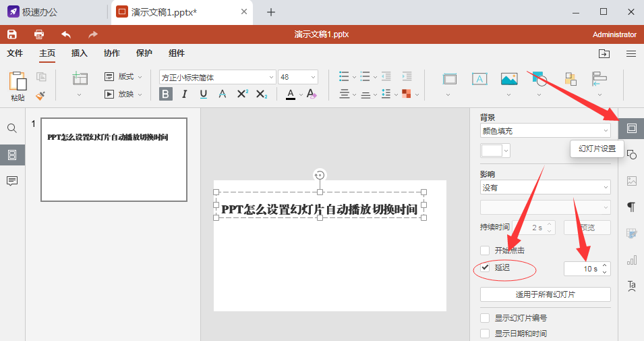The height and width of the screenshot is (341, 644).
Task: Select slide 1 thumbnail
Action: pyautogui.click(x=113, y=159)
